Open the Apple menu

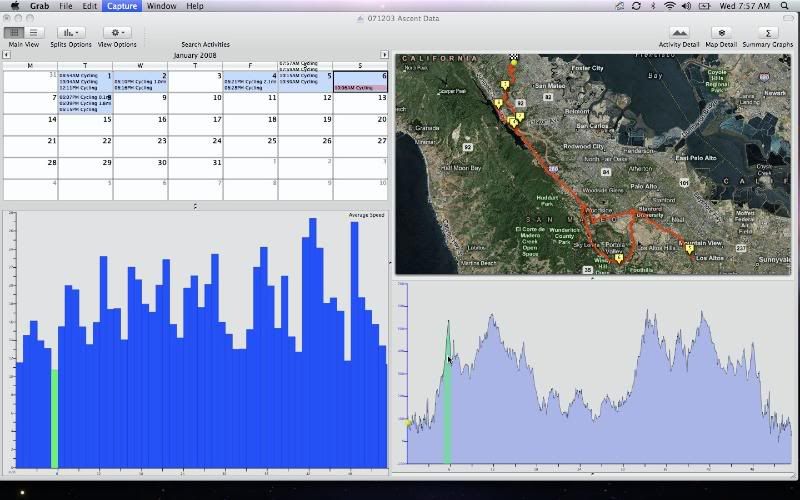pos(14,6)
